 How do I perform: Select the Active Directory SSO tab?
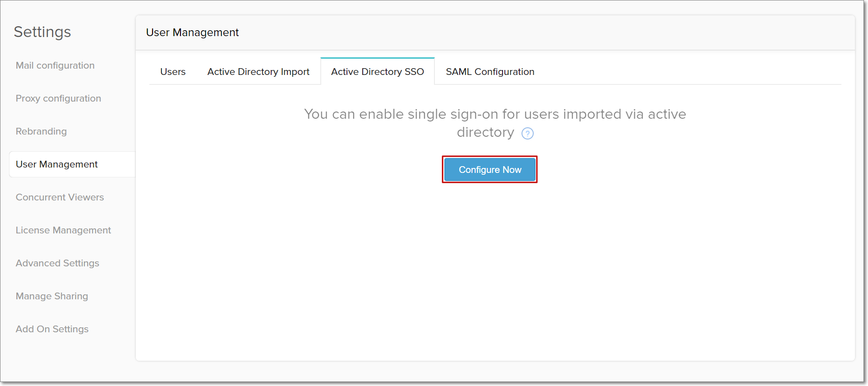tap(378, 72)
